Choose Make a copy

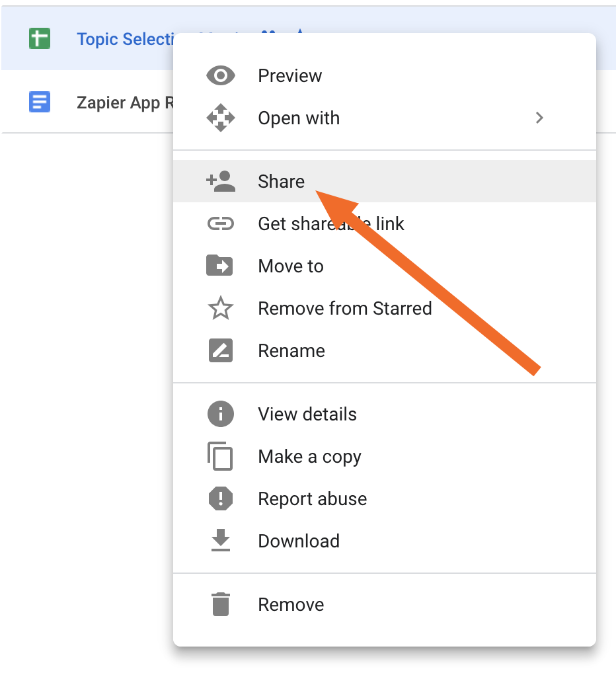point(309,457)
